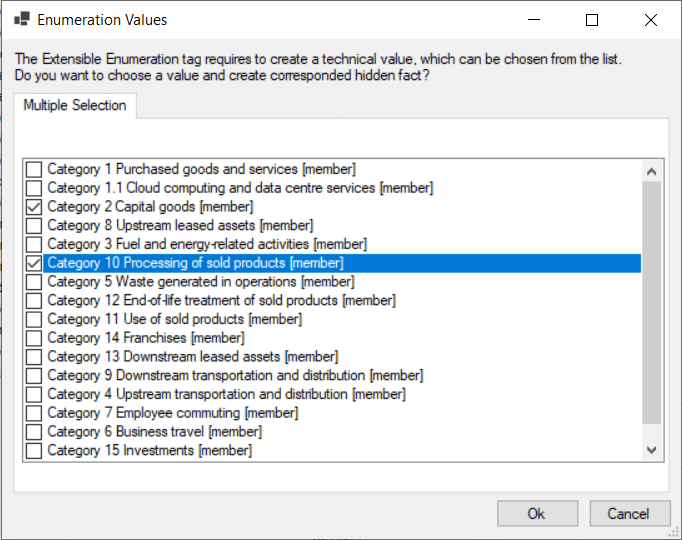The height and width of the screenshot is (540, 682).
Task: Click the scrollbar down arrow
Action: tap(652, 450)
